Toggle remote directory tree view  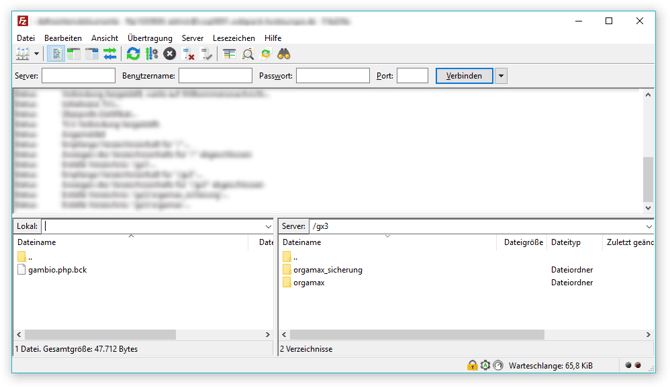pos(92,54)
